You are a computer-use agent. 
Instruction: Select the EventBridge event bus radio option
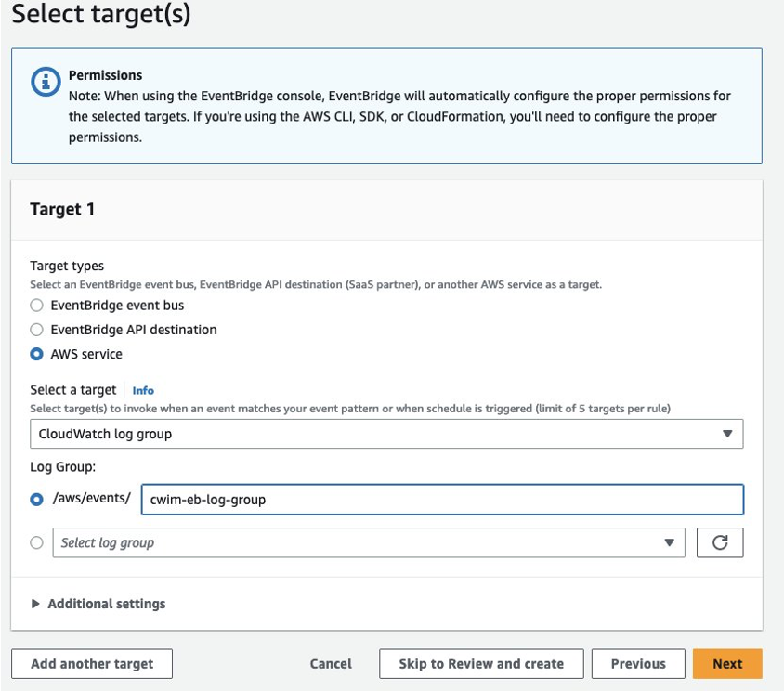tap(37, 306)
